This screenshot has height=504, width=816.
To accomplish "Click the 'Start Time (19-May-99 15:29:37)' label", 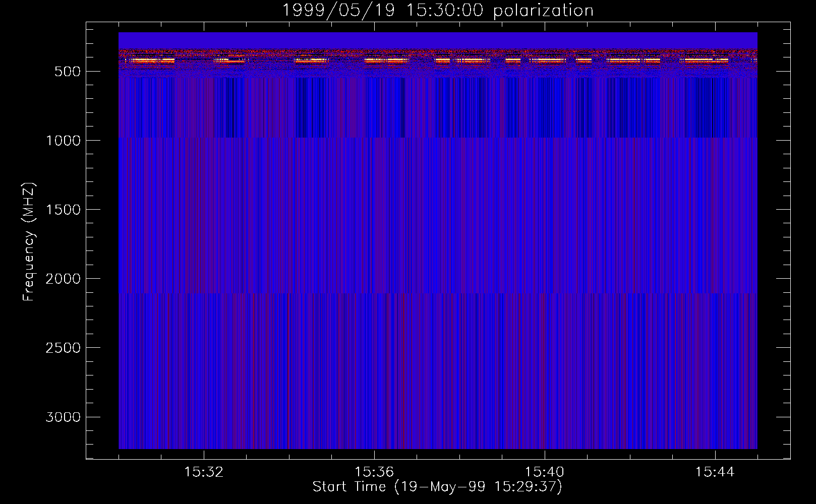I will pos(437,487).
